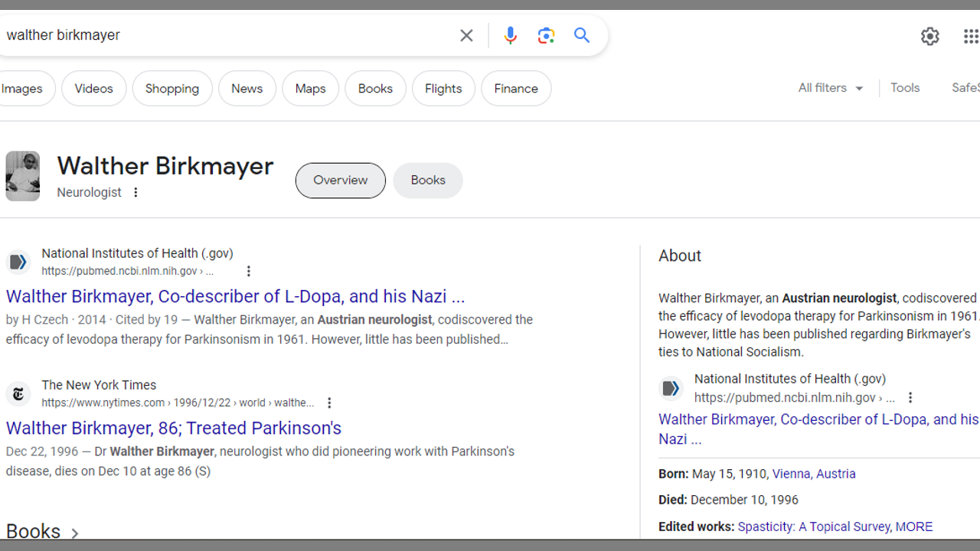Start voice search with microphone icon
This screenshot has width=980, height=551.
pyautogui.click(x=510, y=35)
